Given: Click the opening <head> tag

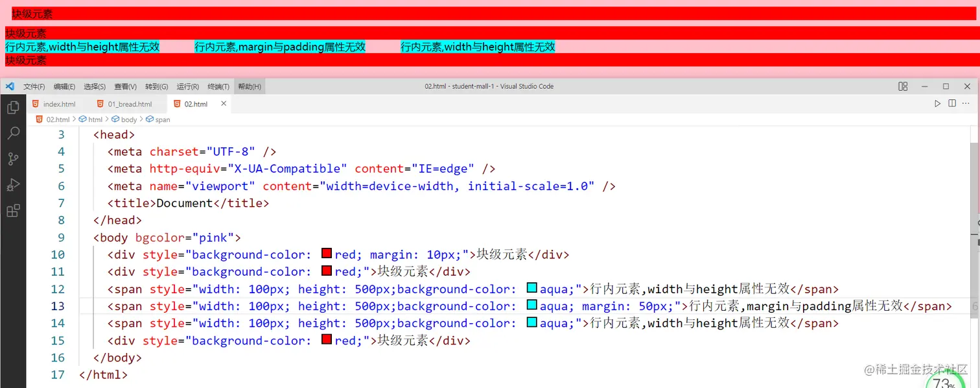Looking at the screenshot, I should pos(114,134).
